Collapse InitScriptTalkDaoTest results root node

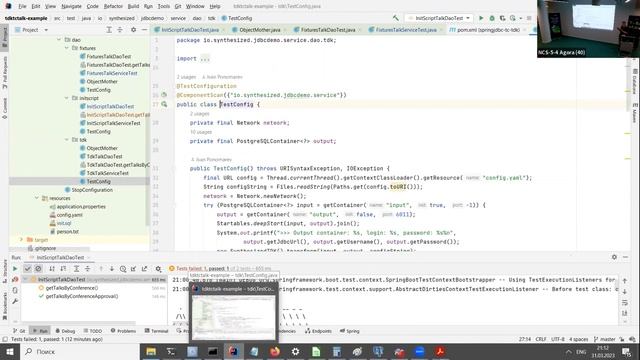pos(25,280)
